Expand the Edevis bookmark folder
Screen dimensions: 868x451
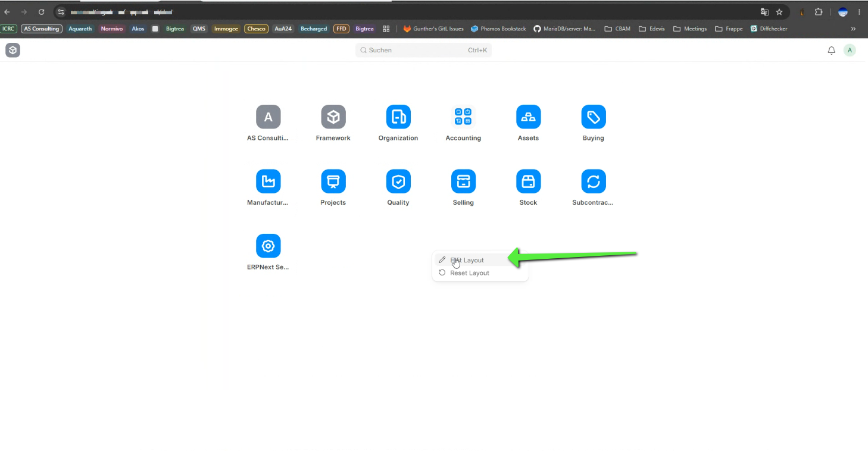pos(652,29)
